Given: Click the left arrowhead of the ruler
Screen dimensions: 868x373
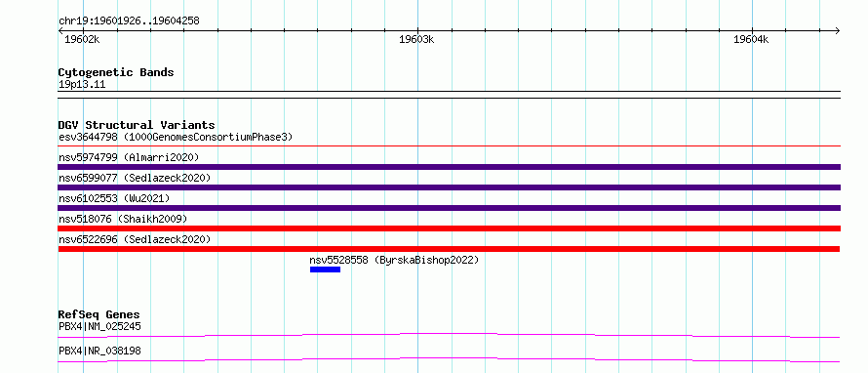Looking at the screenshot, I should pos(60,30).
